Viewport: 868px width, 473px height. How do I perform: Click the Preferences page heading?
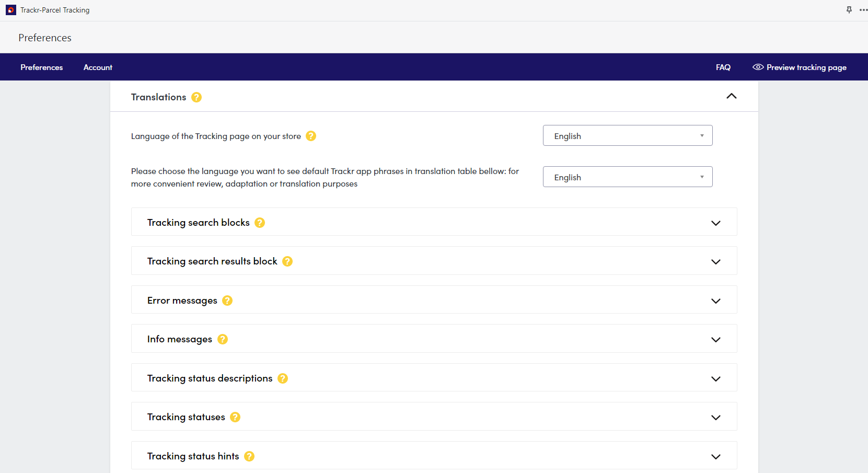(x=45, y=38)
